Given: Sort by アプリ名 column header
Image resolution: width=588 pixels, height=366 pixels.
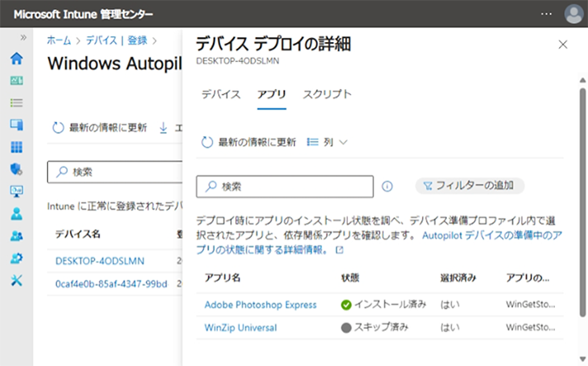Looking at the screenshot, I should (223, 278).
